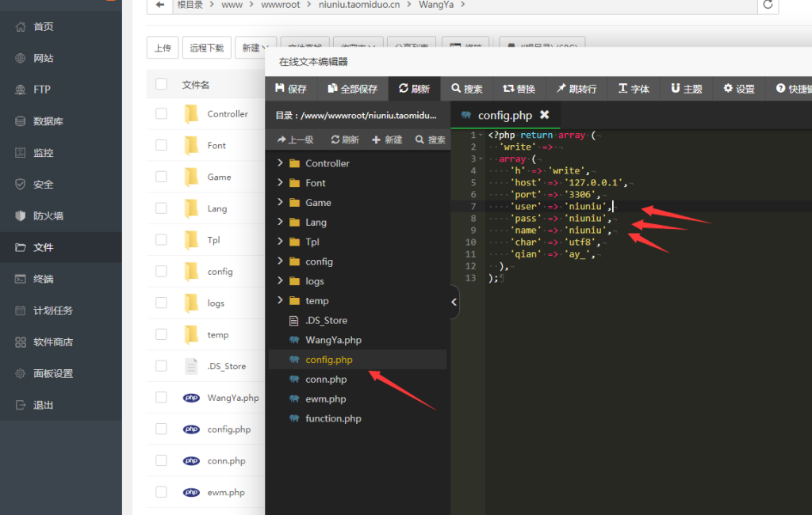Open Theme (主题) option in editor toolbar

click(687, 89)
